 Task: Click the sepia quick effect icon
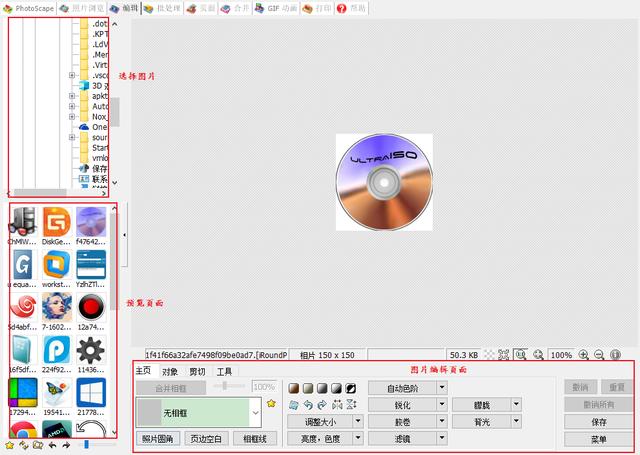pyautogui.click(x=293, y=388)
